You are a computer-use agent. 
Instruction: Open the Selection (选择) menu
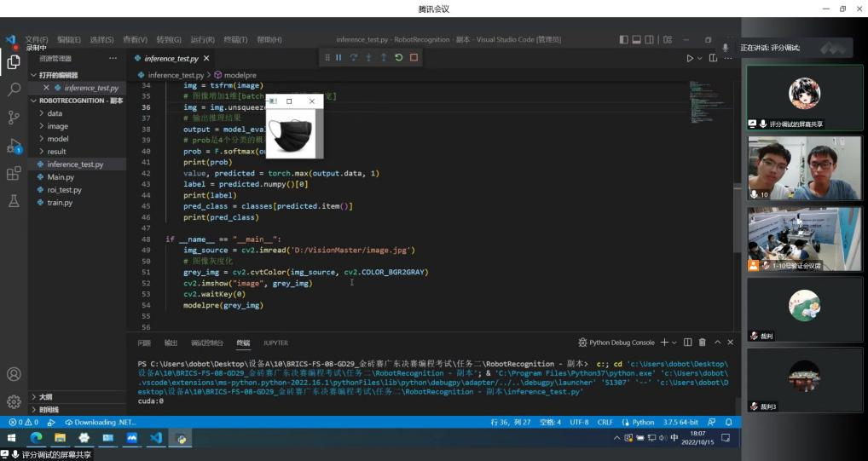[101, 40]
